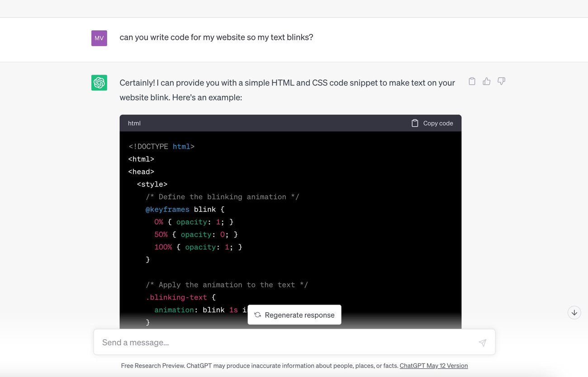Copy the assistant's response using the clipboard icon
This screenshot has height=377, width=588.
(x=472, y=81)
